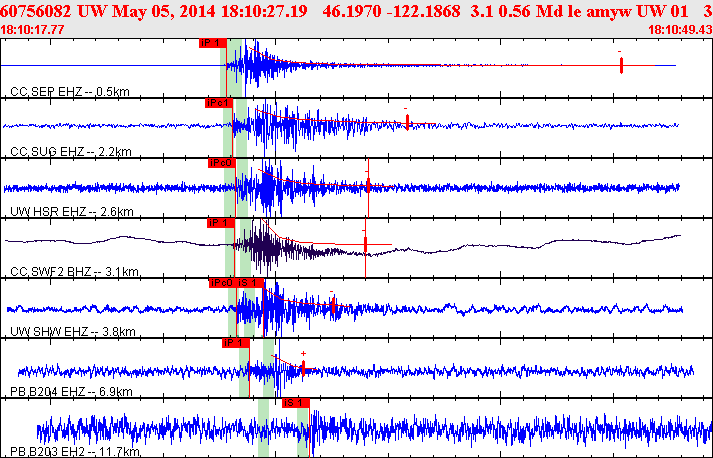
Task: Click the red coda end marker on UW.SHW trace
Action: point(332,304)
